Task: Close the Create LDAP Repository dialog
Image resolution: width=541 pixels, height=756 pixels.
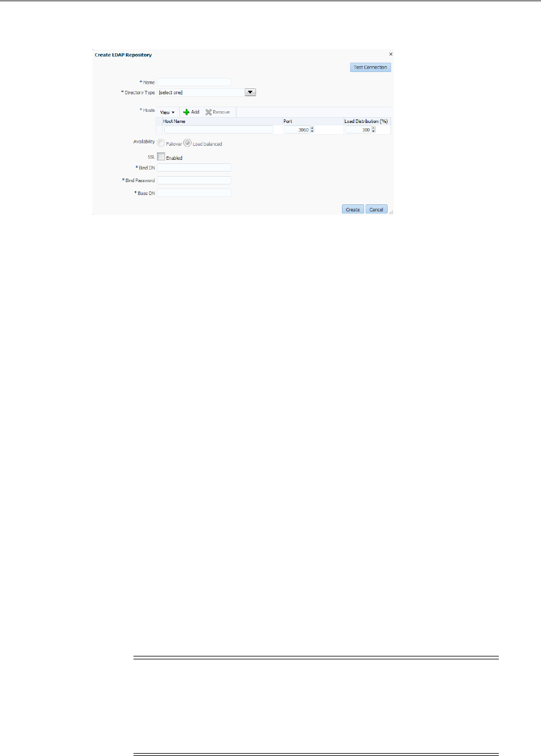Action: click(x=391, y=54)
